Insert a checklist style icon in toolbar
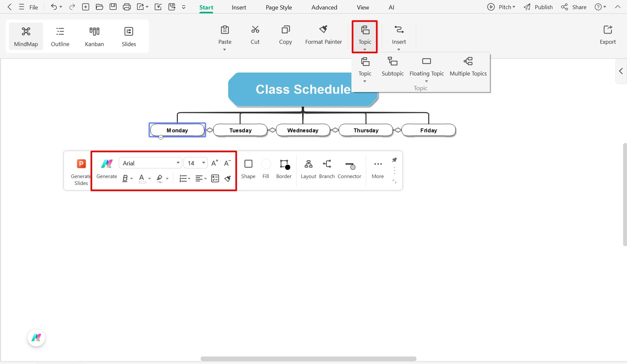 pos(215,178)
